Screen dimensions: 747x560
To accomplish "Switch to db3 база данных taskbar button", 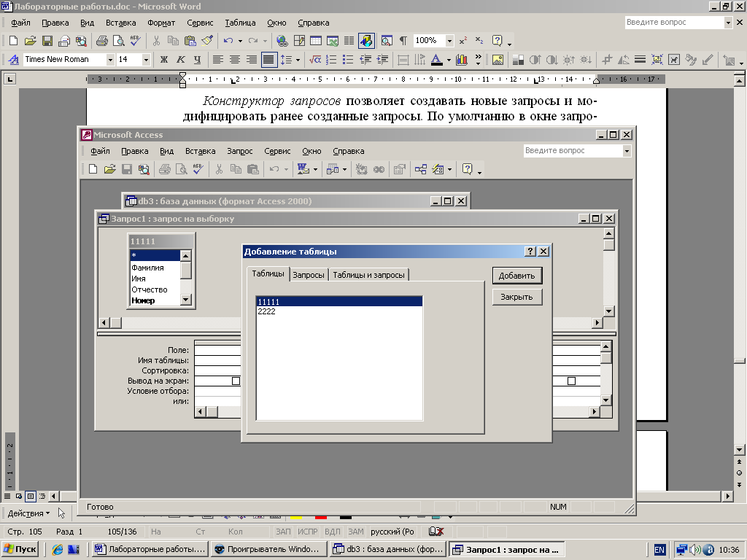I will coord(389,549).
